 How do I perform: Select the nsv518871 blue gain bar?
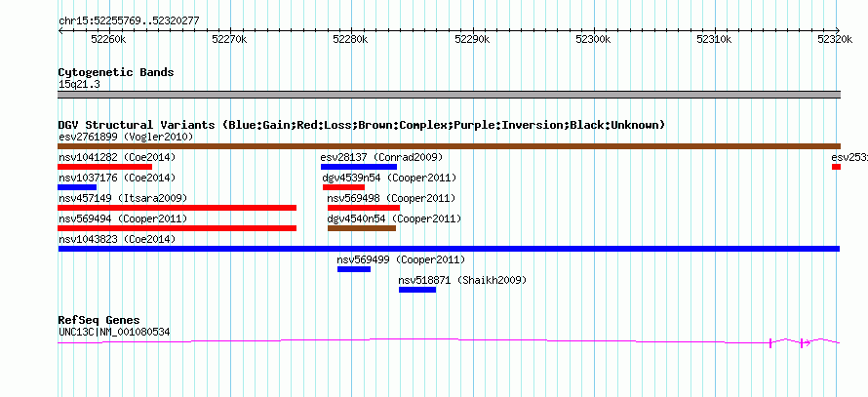pos(417,290)
